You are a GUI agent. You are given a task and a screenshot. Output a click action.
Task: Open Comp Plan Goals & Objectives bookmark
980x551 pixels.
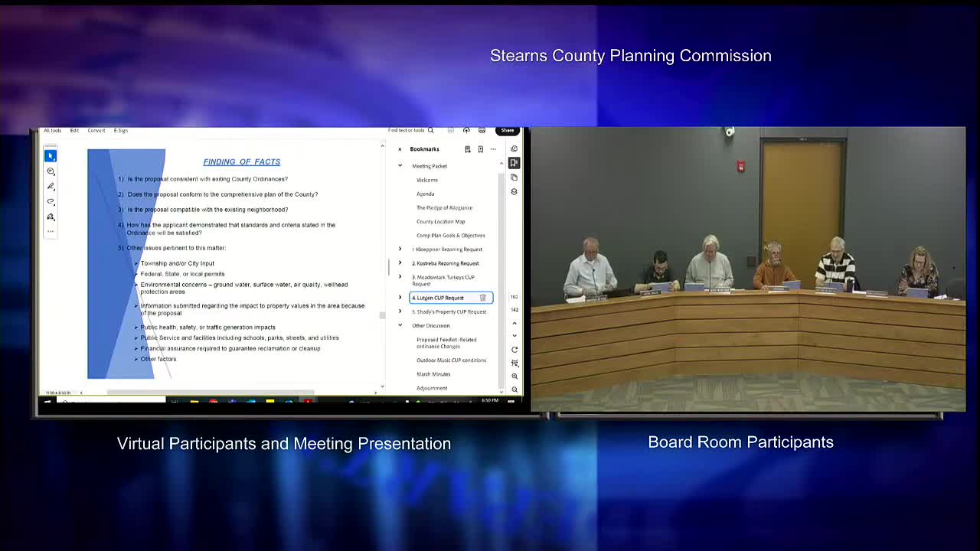[451, 236]
